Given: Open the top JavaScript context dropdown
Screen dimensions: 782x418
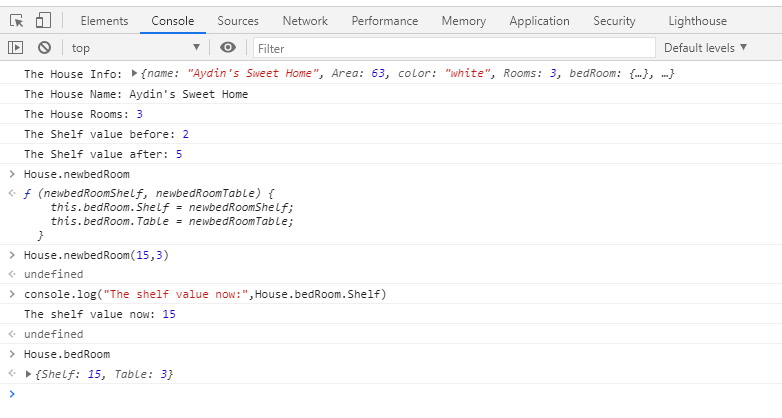Looking at the screenshot, I should (x=136, y=48).
